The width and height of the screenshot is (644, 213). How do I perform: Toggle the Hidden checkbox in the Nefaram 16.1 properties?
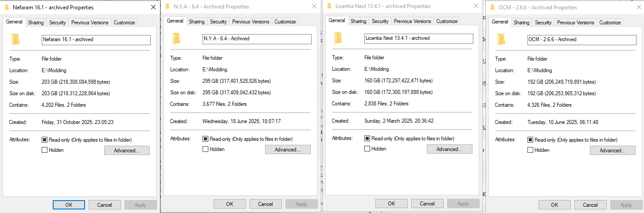(x=44, y=150)
